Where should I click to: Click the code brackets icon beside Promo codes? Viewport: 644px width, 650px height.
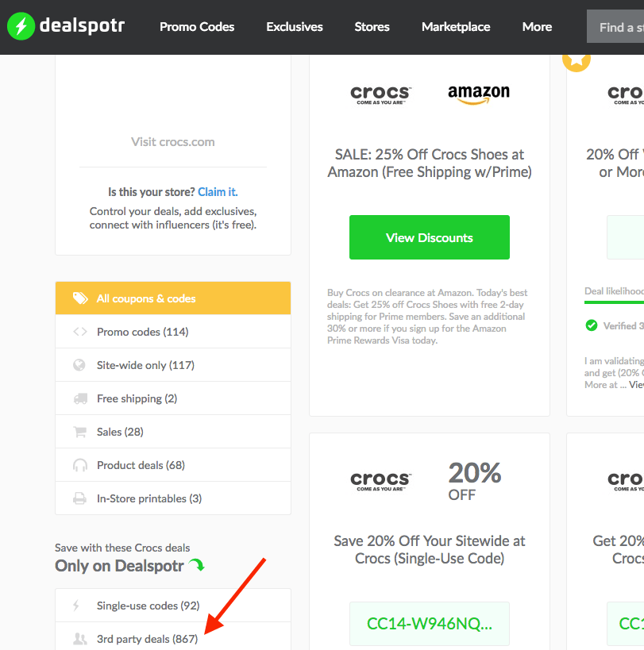click(x=80, y=332)
